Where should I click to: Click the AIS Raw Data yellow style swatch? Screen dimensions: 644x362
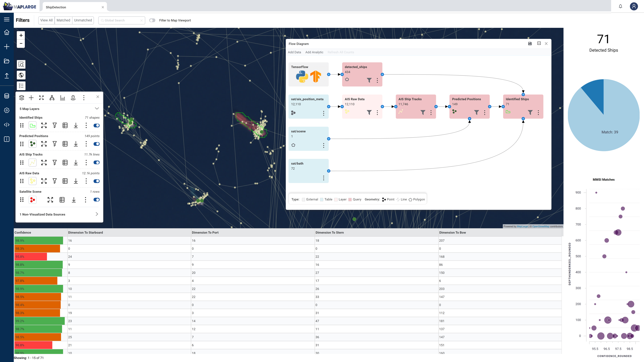[x=33, y=181]
